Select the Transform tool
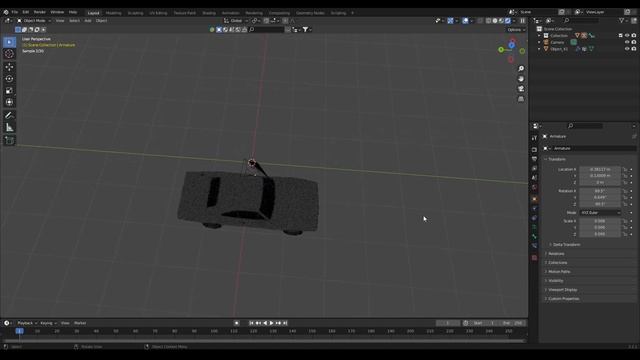 coord(9,102)
